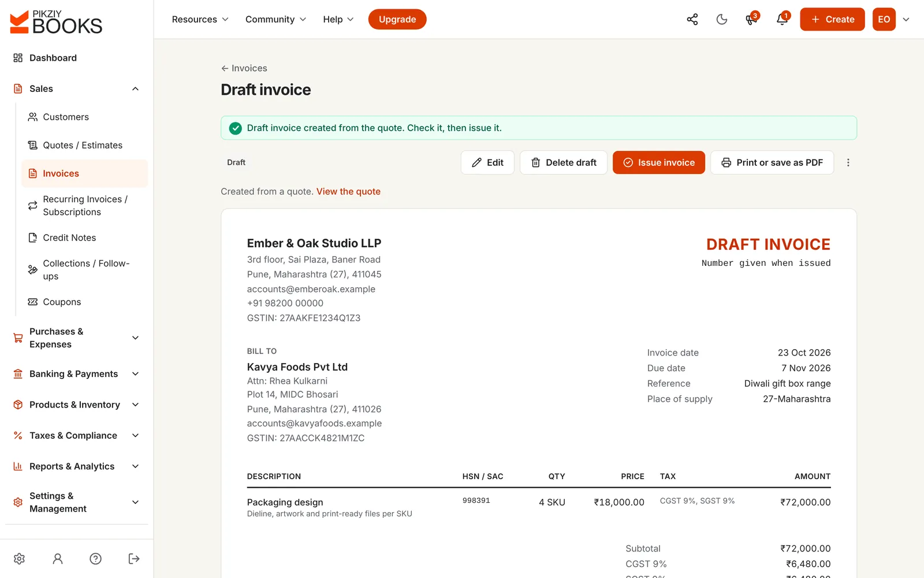Screen dimensions: 924x578
Task: Open the Help menu
Action: click(338, 19)
